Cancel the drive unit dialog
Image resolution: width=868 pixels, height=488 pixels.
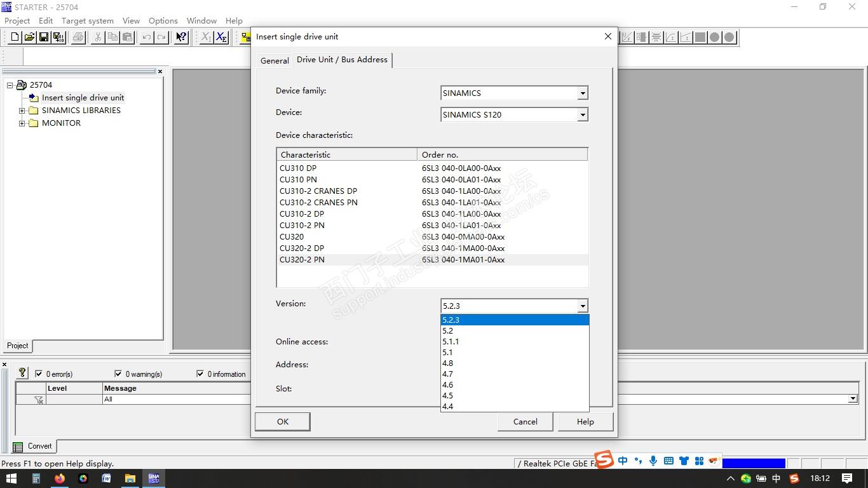pos(526,421)
